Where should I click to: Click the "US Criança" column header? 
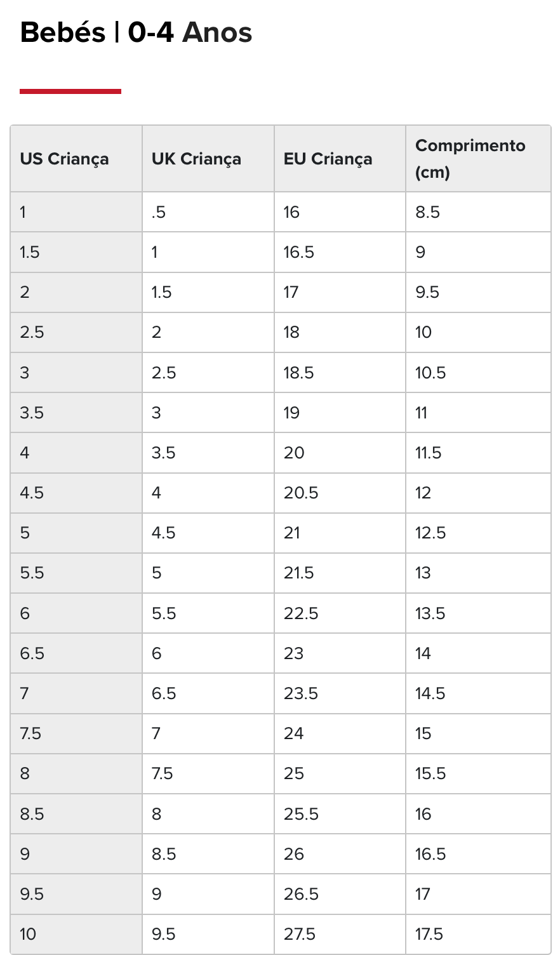64,159
